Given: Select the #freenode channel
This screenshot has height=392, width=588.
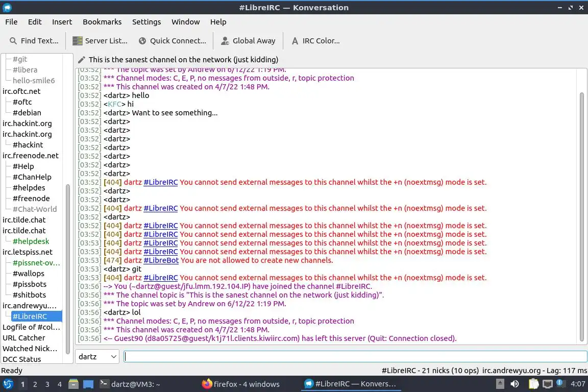Looking at the screenshot, I should [31, 199].
